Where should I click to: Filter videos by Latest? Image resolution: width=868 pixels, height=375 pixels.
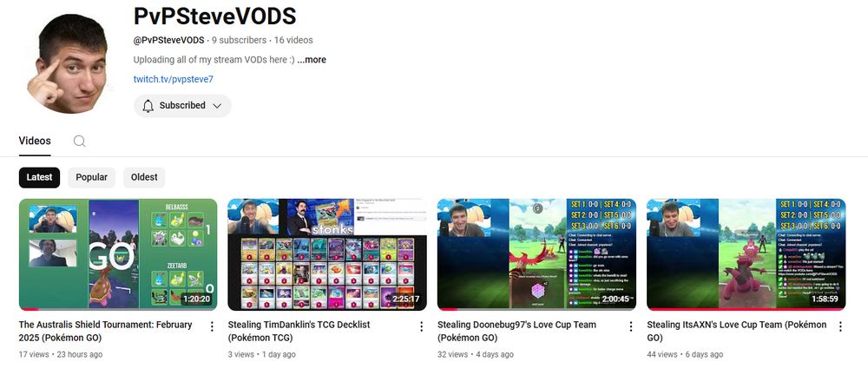pos(39,177)
